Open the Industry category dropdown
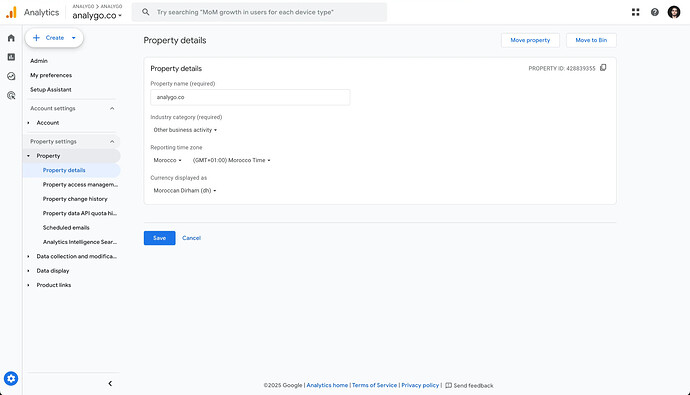The width and height of the screenshot is (690, 395). click(185, 130)
